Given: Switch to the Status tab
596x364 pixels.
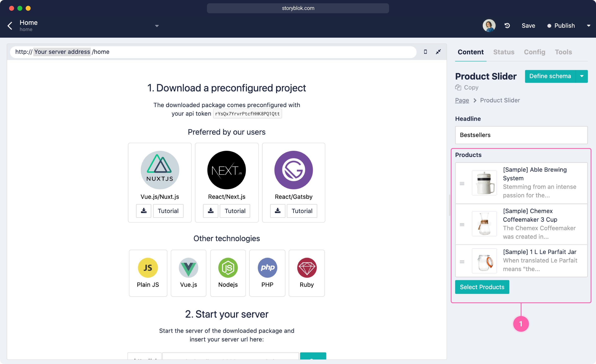Looking at the screenshot, I should pos(504,52).
